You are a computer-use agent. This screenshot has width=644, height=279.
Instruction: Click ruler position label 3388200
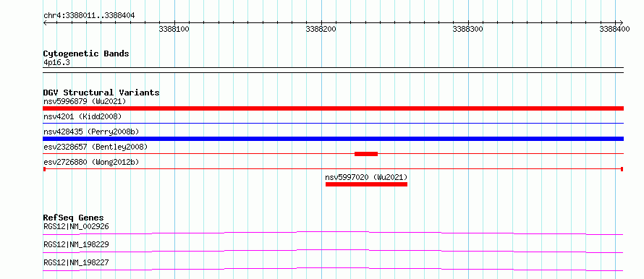point(321,30)
